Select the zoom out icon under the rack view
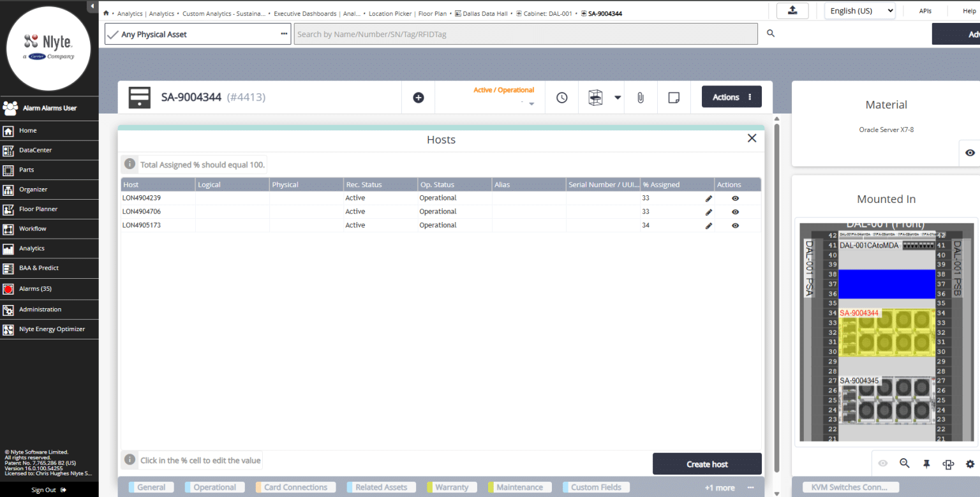Screen dimensions: 980x497 pos(904,464)
